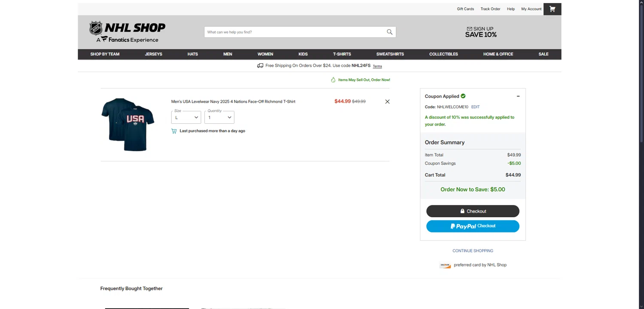Click the dark Checkout button
Image resolution: width=644 pixels, height=309 pixels.
(473, 211)
